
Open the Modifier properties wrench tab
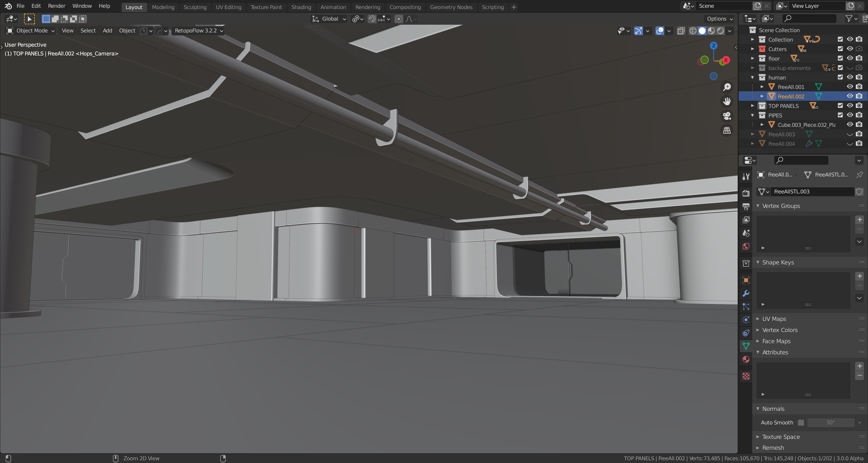[746, 293]
